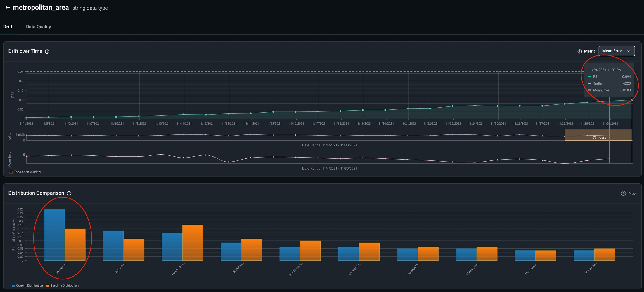Click the back arrow beside metropolitan_area

point(8,8)
